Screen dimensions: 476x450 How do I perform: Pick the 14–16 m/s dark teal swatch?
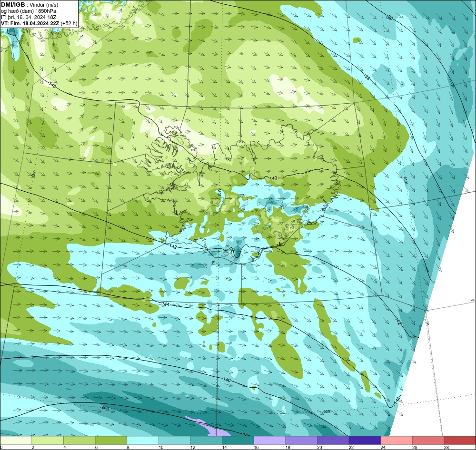238,440
